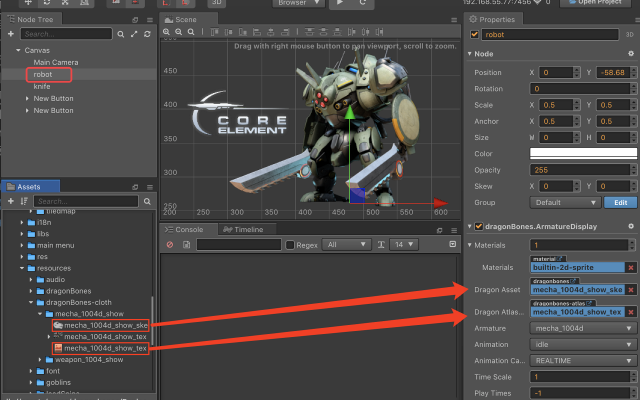Collapse the resources folder
This screenshot has height=400, width=640.
tap(22, 268)
